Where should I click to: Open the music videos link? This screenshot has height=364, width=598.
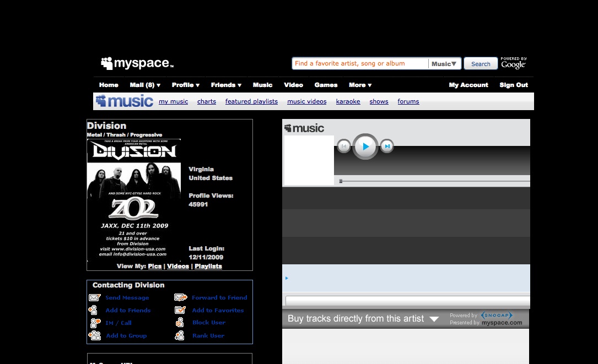(306, 101)
